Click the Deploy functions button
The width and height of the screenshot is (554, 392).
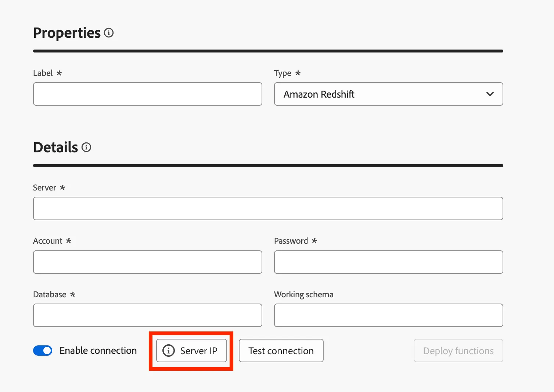458,351
